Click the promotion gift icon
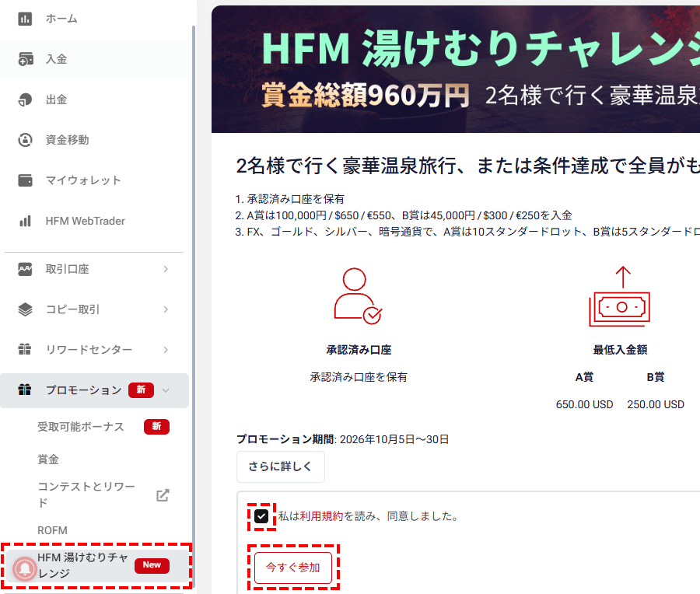Screen dimensions: 700x594 25,390
